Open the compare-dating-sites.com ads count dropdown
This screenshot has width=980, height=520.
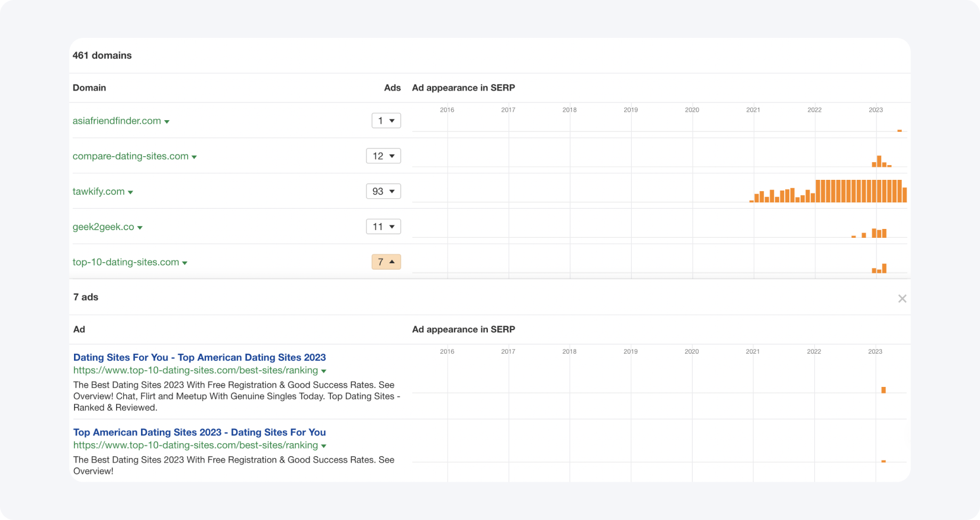coord(383,156)
